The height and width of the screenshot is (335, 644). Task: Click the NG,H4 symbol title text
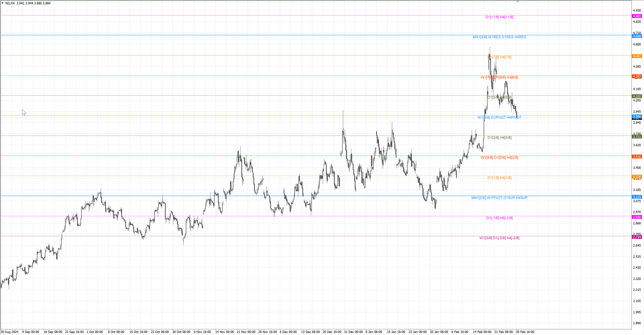10,3
